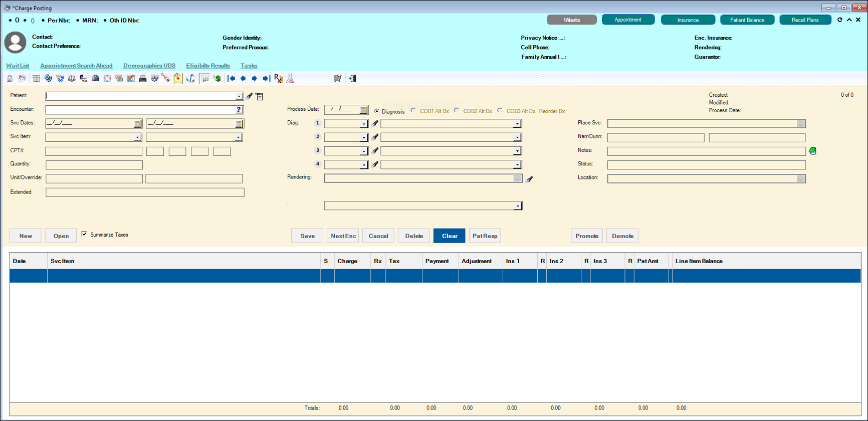Click the Encounter question mark help icon
868x421 pixels.
(239, 109)
